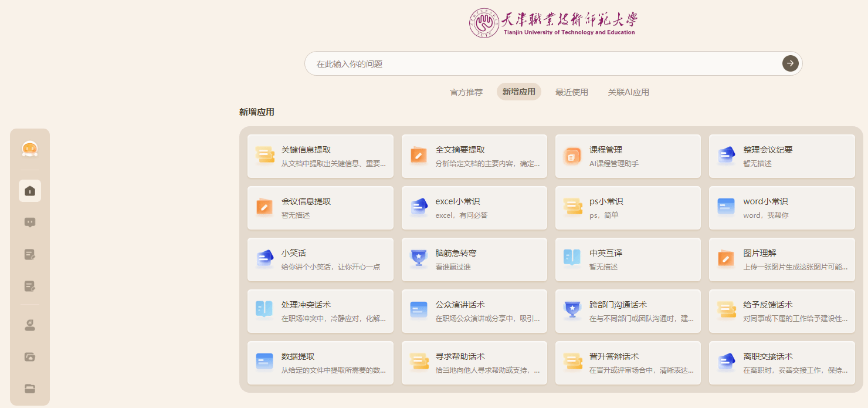
Task: Open the chat bubble icon in the sidebar
Action: pos(30,222)
